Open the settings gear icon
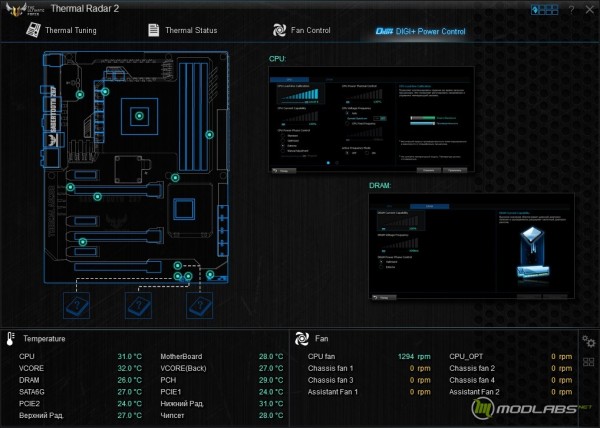The height and width of the screenshot is (428, 600). click(x=588, y=342)
